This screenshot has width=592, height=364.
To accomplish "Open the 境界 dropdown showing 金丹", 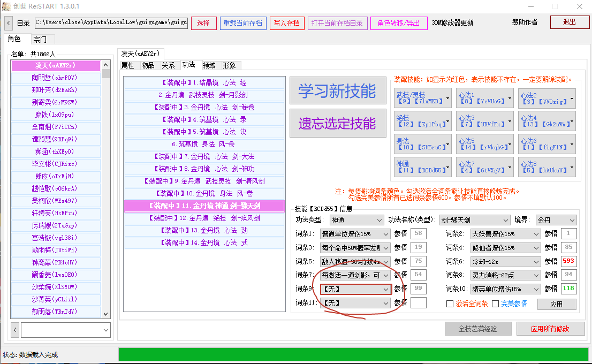I will coord(556,220).
